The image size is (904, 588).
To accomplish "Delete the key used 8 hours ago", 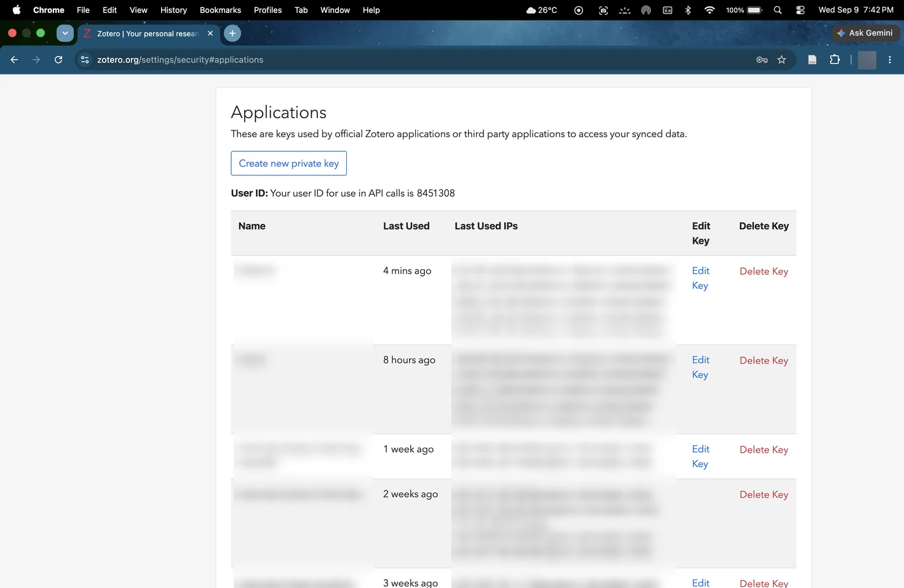I will tap(763, 360).
